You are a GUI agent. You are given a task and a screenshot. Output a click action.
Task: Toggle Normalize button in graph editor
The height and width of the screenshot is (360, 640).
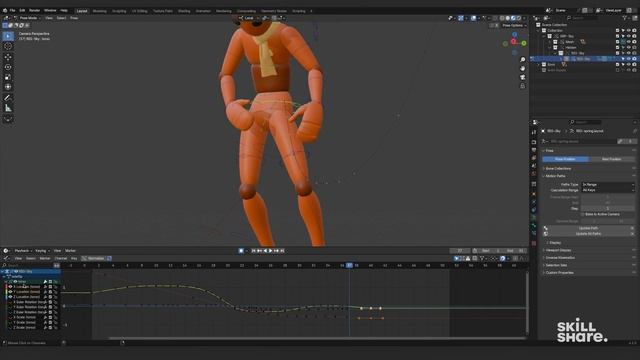(x=93, y=258)
